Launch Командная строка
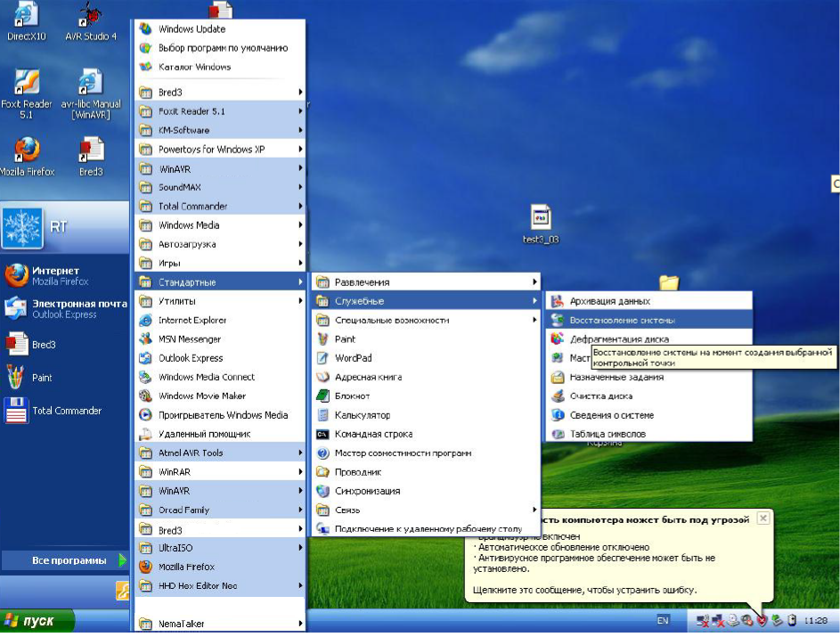This screenshot has width=840, height=637. click(426, 434)
